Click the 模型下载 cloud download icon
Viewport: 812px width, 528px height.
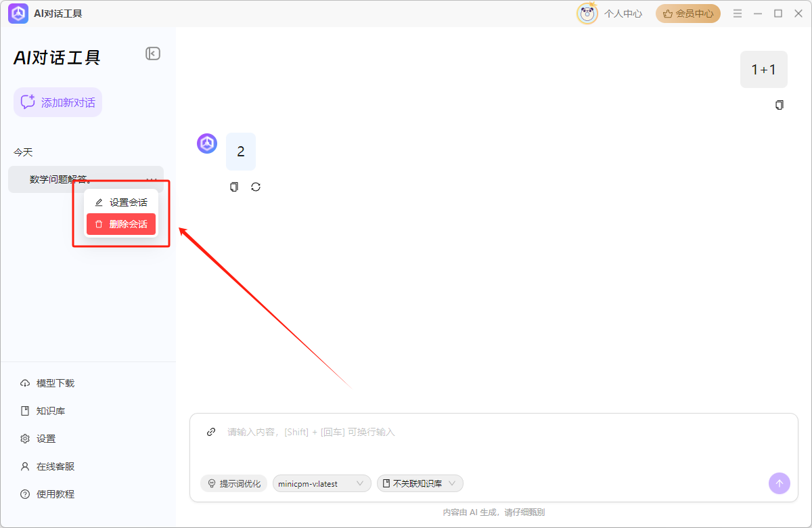click(x=25, y=383)
